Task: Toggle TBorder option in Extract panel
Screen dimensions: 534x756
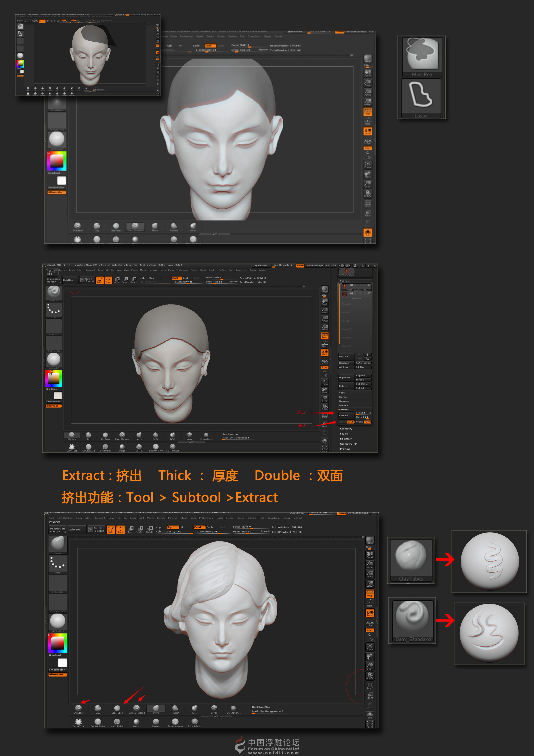Action: [x=368, y=422]
